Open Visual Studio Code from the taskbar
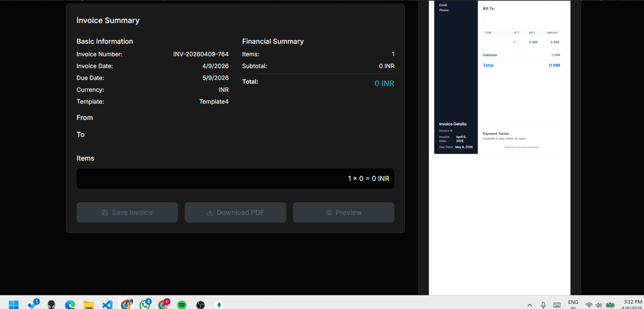Viewport: 644px width, 309px height. (x=107, y=305)
